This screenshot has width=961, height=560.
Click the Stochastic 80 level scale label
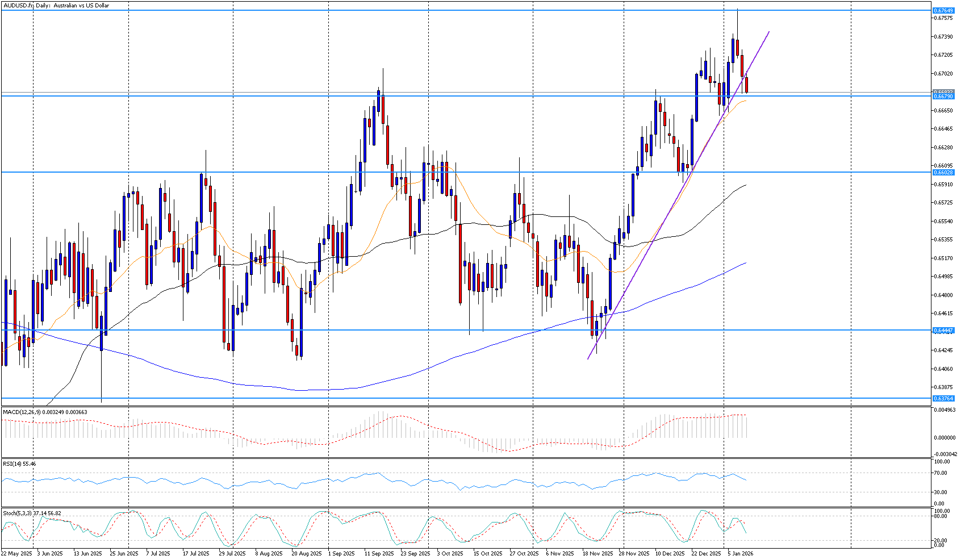pyautogui.click(x=939, y=516)
